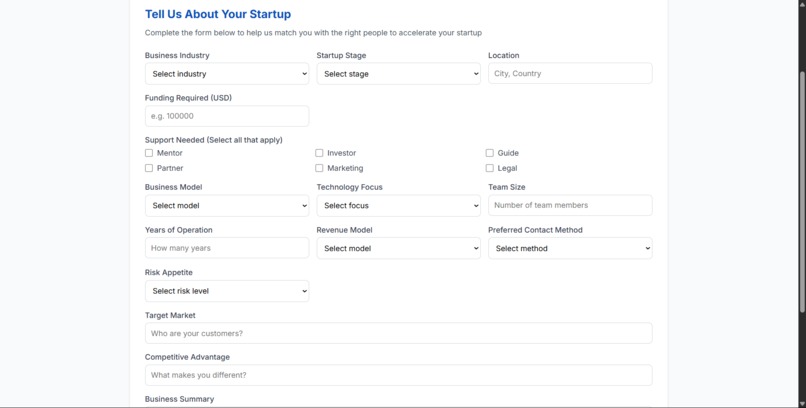The height and width of the screenshot is (408, 806).
Task: Open the Risk Appetite dropdown
Action: pyautogui.click(x=227, y=291)
